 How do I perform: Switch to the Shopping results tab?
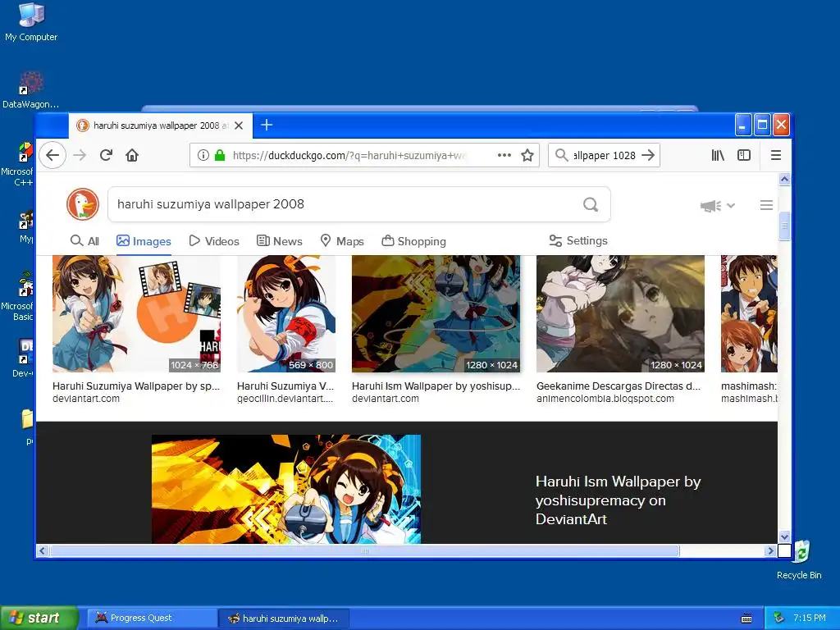(413, 241)
